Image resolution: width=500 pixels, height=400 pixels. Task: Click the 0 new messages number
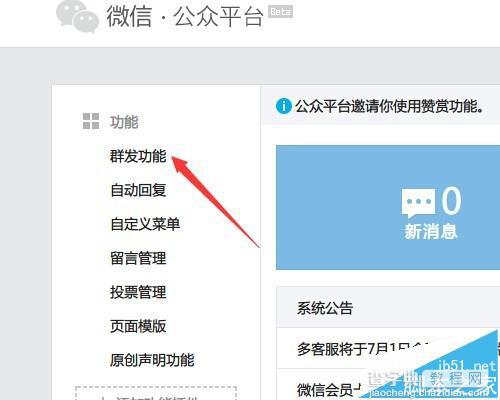[451, 200]
